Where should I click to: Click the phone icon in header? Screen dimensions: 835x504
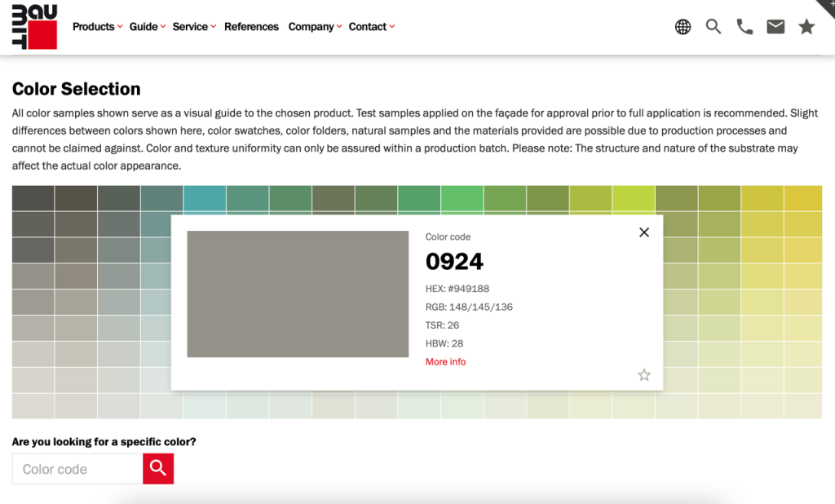pyautogui.click(x=744, y=27)
